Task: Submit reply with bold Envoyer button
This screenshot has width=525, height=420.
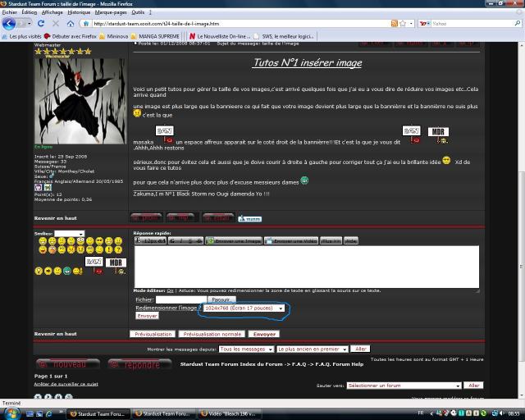Action: (x=264, y=334)
